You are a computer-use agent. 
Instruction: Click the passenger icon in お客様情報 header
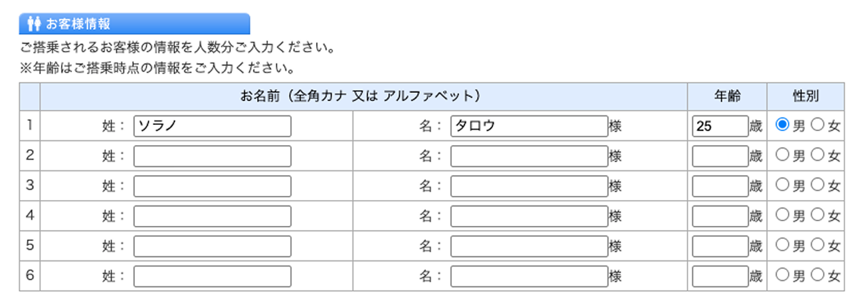35,24
